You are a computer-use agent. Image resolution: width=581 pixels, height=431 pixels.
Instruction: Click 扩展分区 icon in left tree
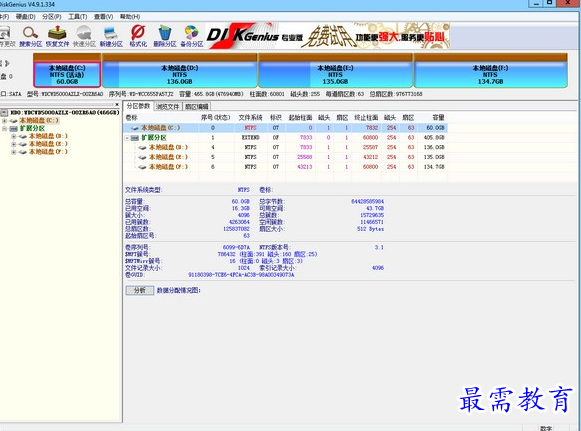click(14, 129)
